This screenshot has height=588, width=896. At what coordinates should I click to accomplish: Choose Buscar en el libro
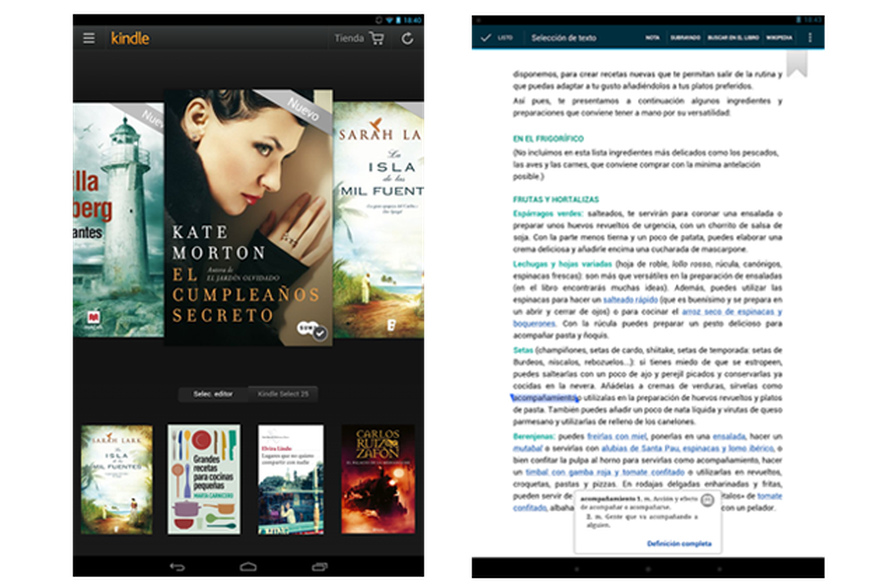(733, 38)
